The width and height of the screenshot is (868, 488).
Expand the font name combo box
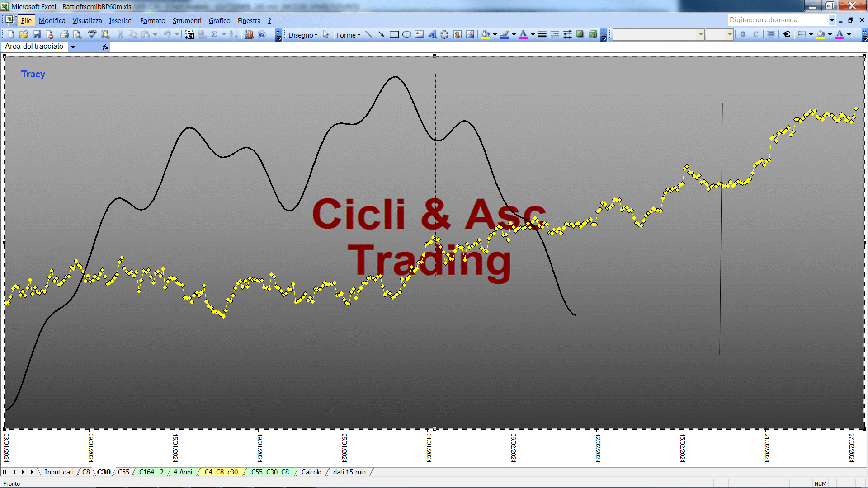(x=701, y=34)
